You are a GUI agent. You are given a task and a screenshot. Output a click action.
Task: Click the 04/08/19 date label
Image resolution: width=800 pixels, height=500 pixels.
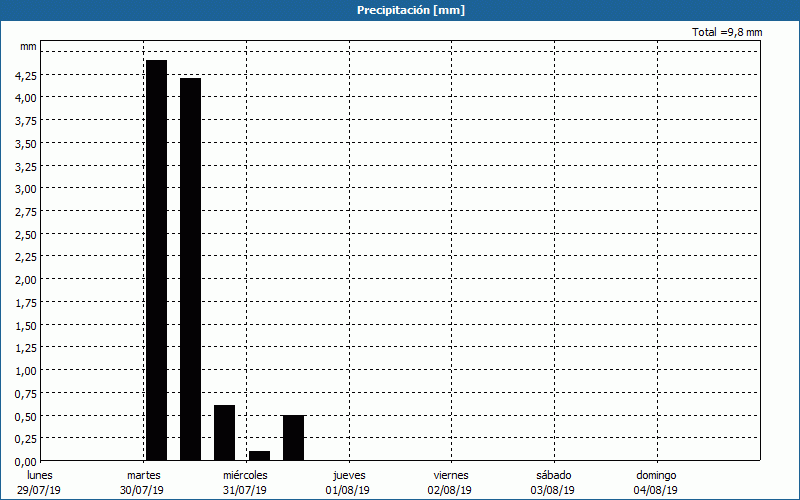pos(656,490)
